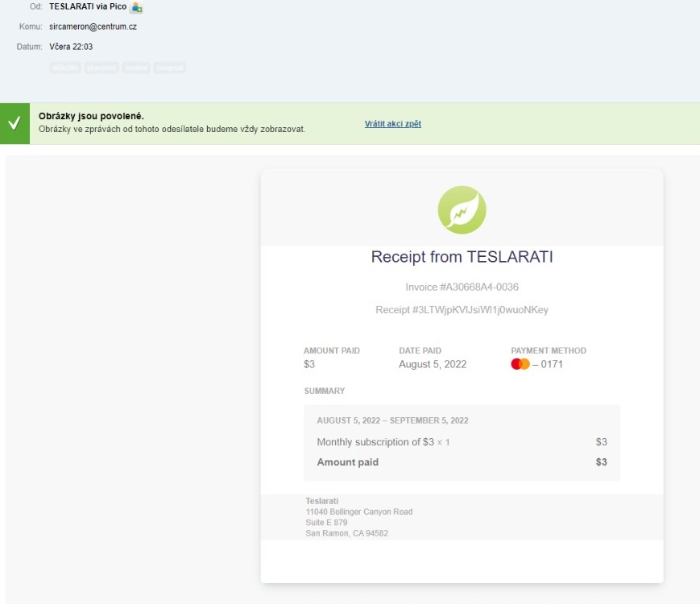Screen dimensions: 700x604
Task: Click the 'Monthly subscription of $3 × 1' line
Action: [x=383, y=442]
